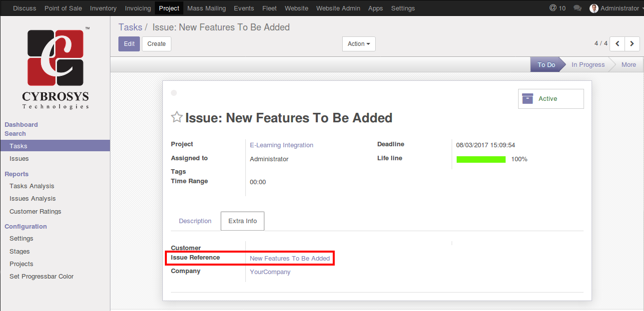644x311 pixels.
Task: Open the Inventory menu
Action: click(x=103, y=8)
